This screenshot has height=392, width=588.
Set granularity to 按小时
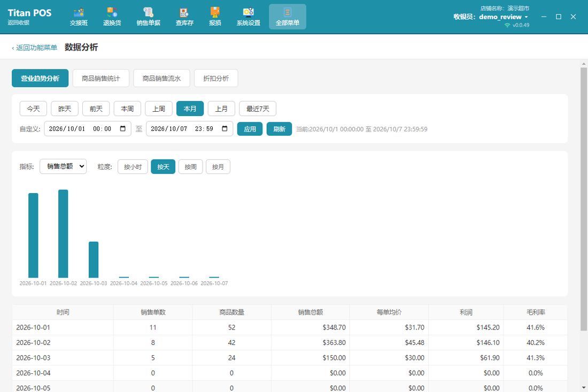133,167
